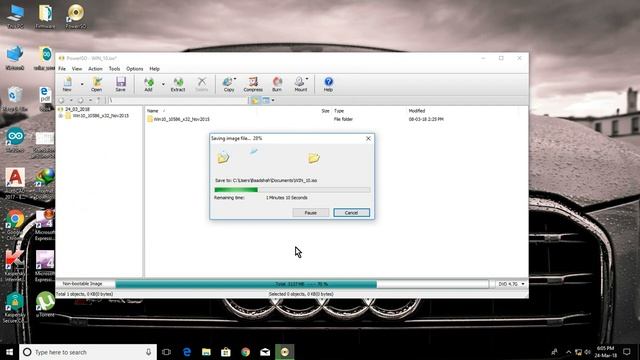Sort by Modified column header

(x=417, y=111)
